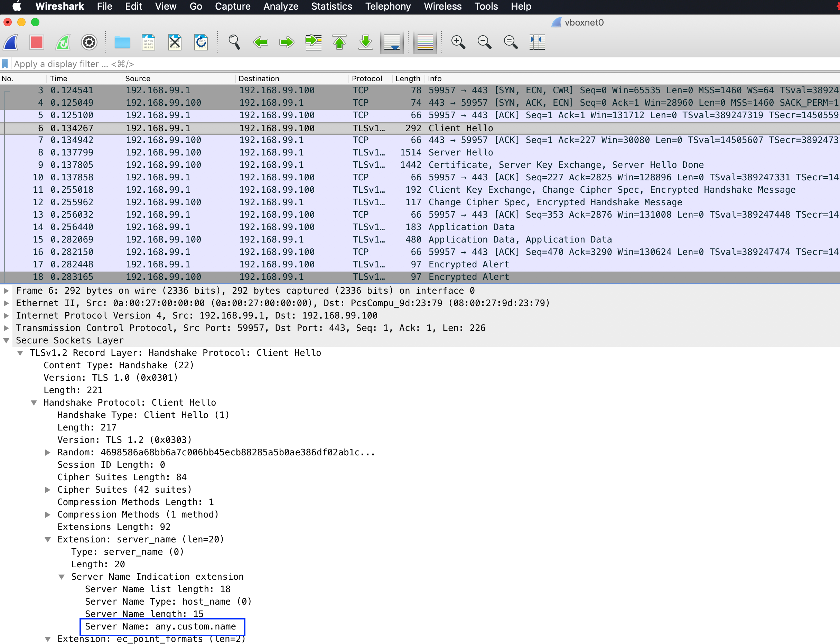
Task: Expand the Frame 6 details
Action: pyautogui.click(x=6, y=291)
